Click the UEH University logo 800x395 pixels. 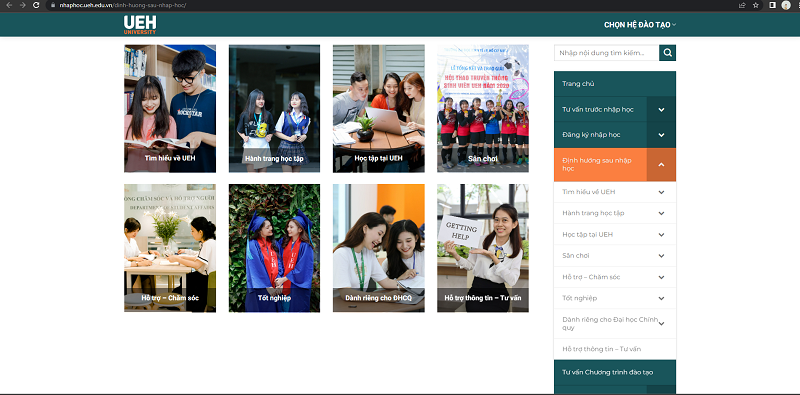(140, 24)
